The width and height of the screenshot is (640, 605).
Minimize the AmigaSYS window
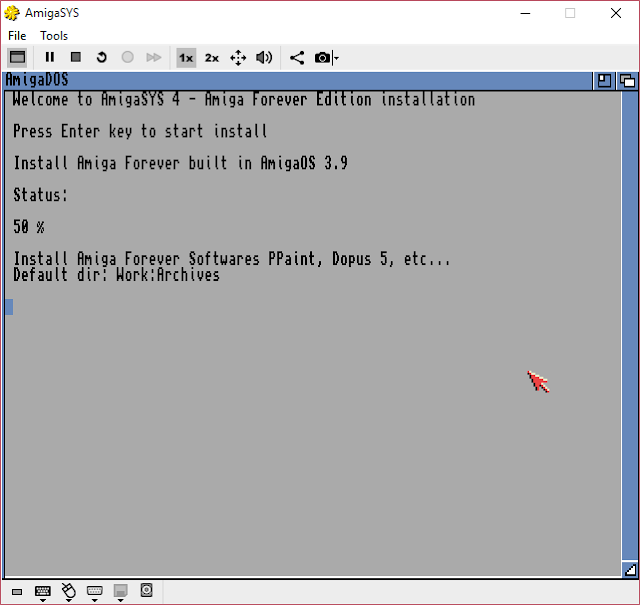(x=525, y=13)
